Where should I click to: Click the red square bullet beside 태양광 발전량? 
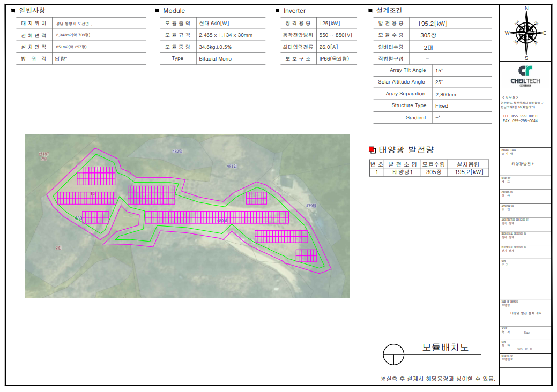(373, 150)
